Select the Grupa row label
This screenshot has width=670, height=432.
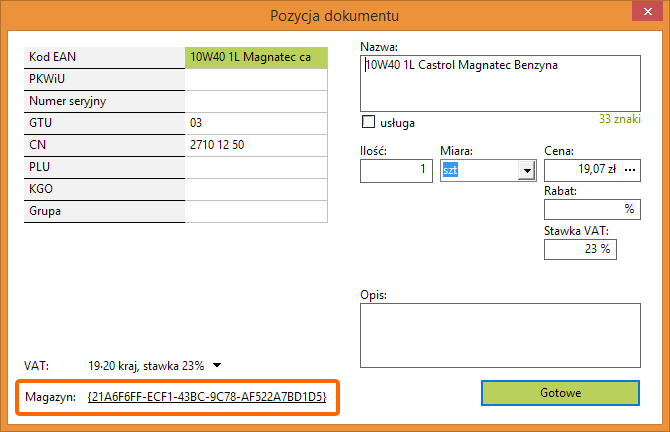[104, 212]
